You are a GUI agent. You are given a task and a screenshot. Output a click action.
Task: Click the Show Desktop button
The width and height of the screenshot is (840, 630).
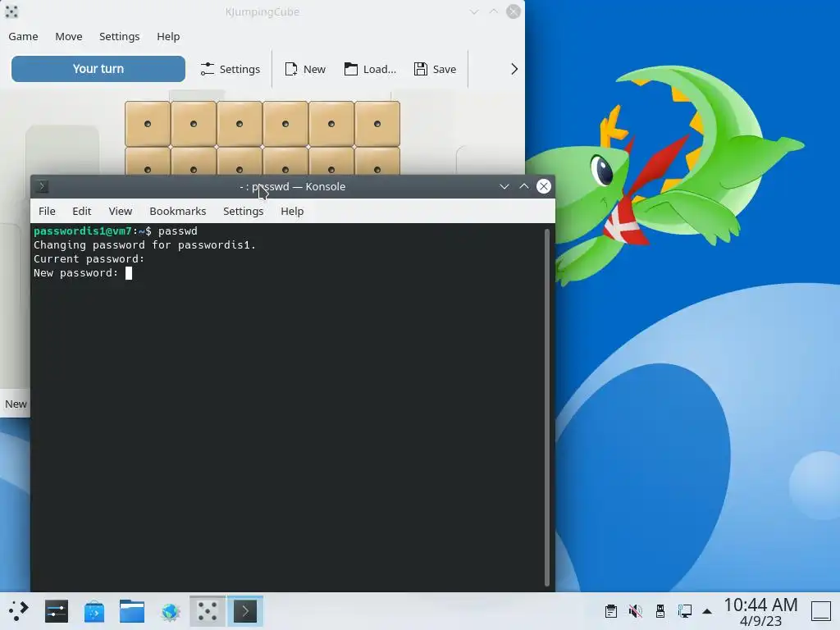[820, 610]
